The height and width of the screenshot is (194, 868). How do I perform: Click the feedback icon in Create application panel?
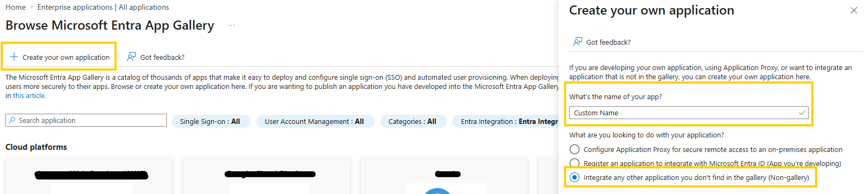point(578,41)
